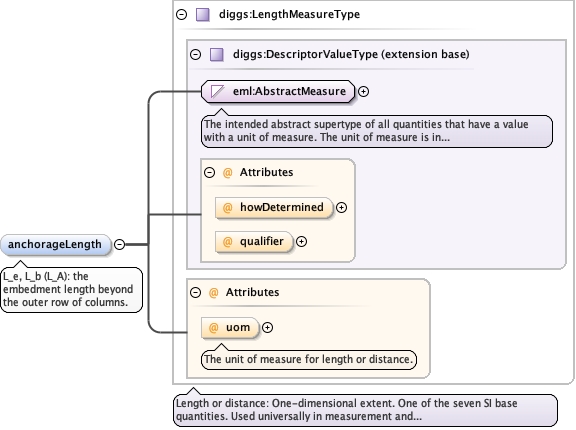Viewport: 576px width, 430px height.
Task: Click 'The unit of measure for length' annotation
Action: pos(309,359)
